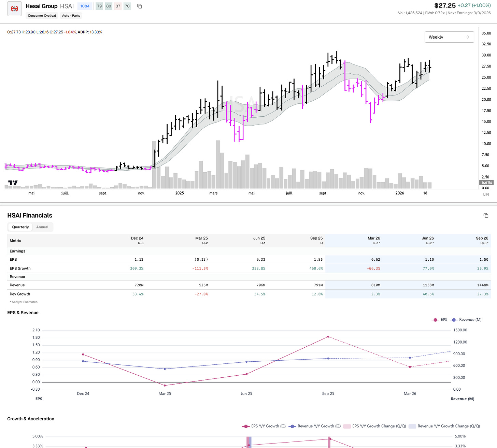Click the $27.25 price in the header
The image size is (497, 448).
click(x=445, y=5)
